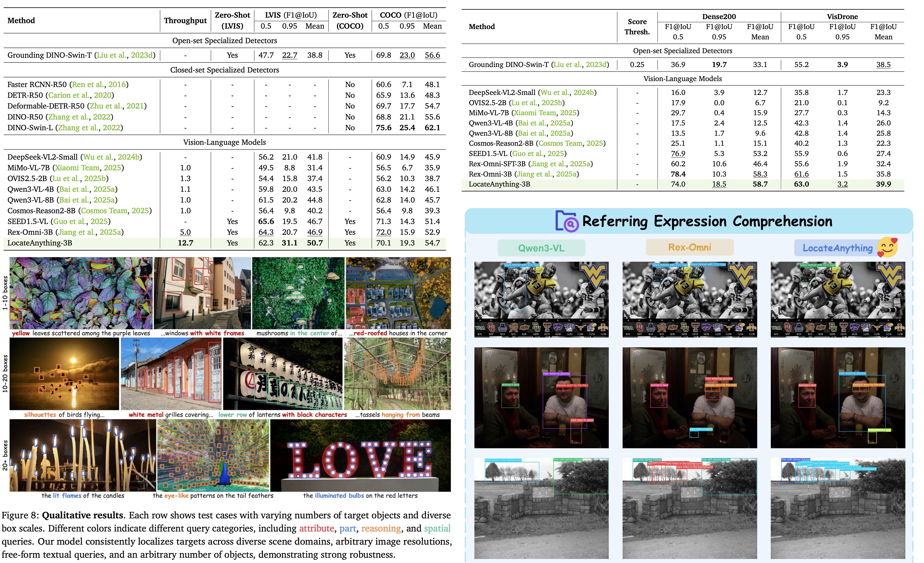
Task: Click the tassels hanging from beams image
Action: [x=398, y=374]
